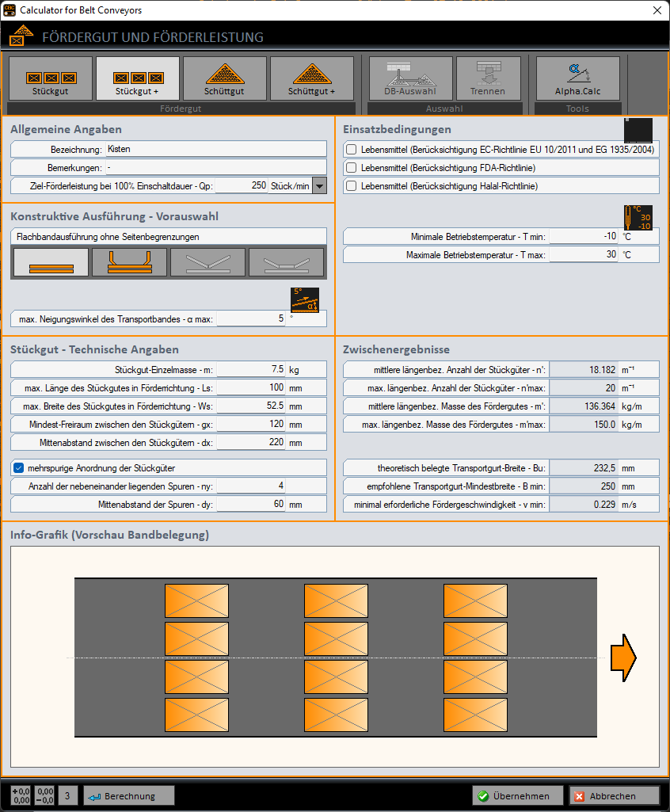Screen dimensions: 670x812
Task: Open the Qp unit dropdown for Stück/min
Action: click(318, 185)
